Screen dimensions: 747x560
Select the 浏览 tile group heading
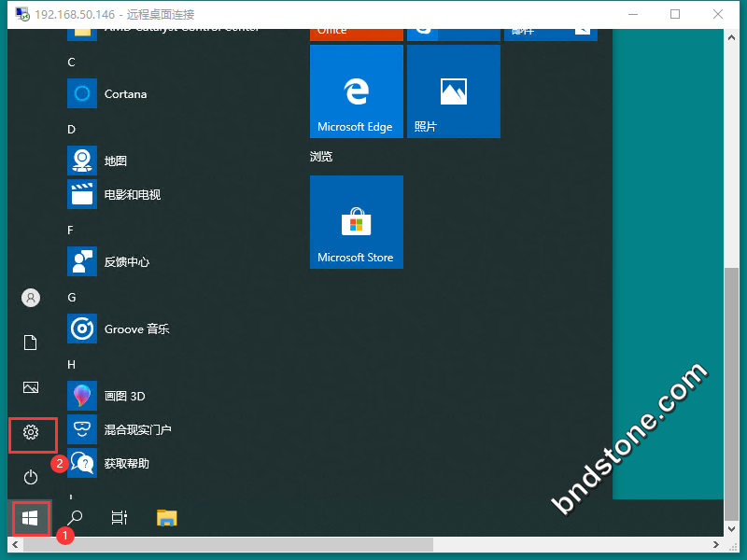[321, 156]
